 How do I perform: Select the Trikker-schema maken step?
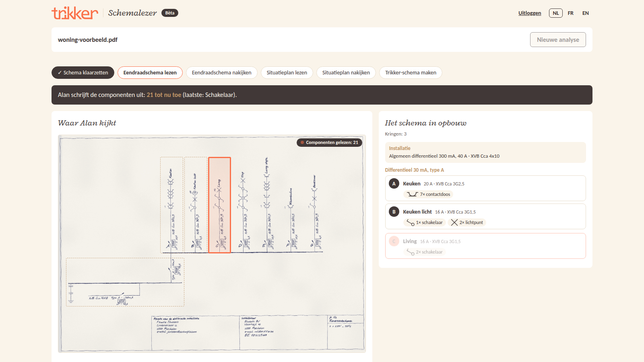pyautogui.click(x=411, y=73)
